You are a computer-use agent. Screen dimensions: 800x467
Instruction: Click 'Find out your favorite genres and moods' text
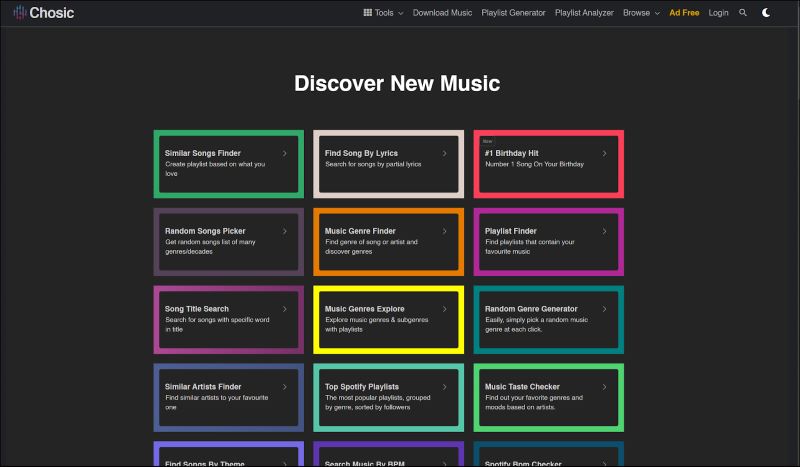[534, 403]
